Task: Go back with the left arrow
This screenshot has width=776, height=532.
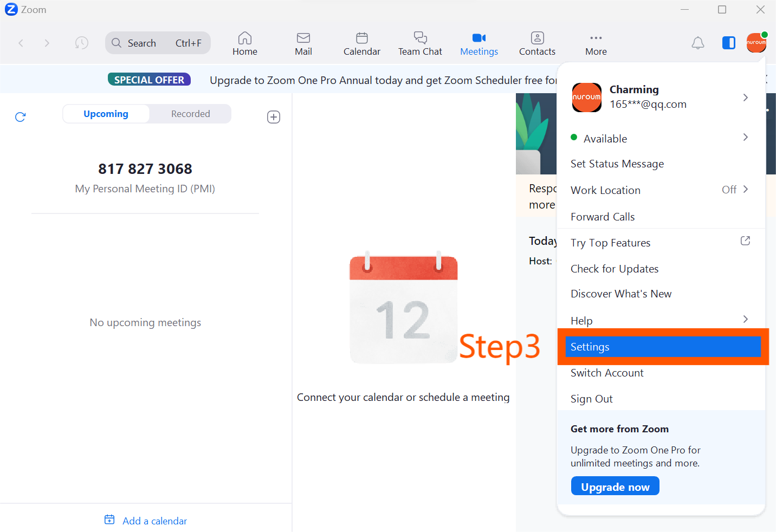Action: click(21, 43)
